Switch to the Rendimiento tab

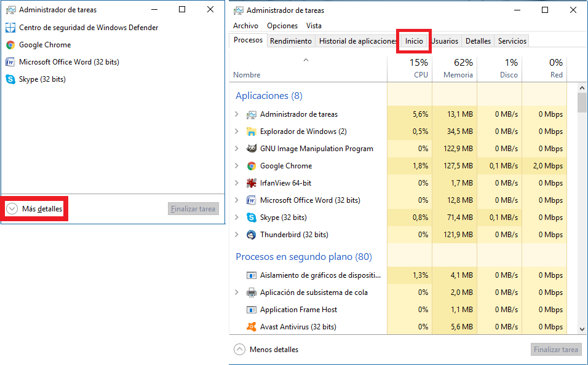coord(291,41)
